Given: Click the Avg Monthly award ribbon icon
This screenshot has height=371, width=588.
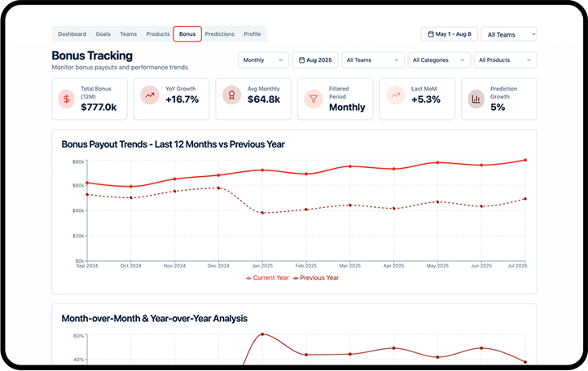Looking at the screenshot, I should click(231, 95).
